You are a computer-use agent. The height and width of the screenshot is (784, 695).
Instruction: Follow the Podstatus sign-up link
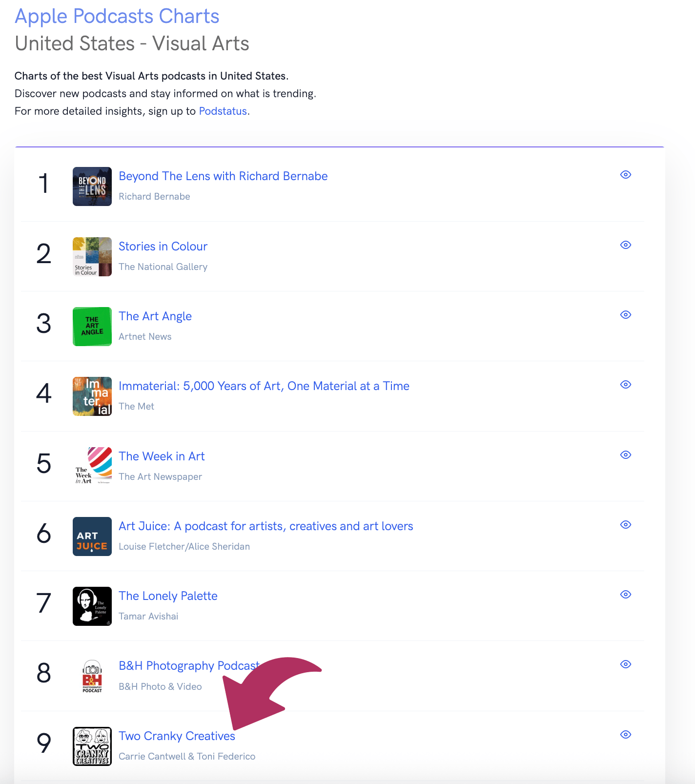coord(223,111)
